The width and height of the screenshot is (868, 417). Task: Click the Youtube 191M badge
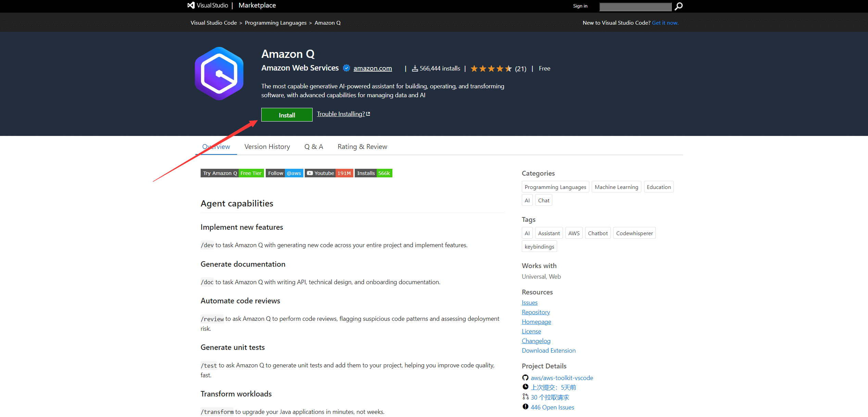click(329, 173)
